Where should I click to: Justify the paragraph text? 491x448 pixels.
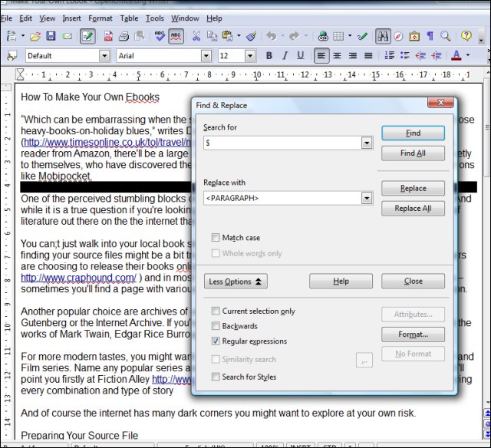coord(368,56)
